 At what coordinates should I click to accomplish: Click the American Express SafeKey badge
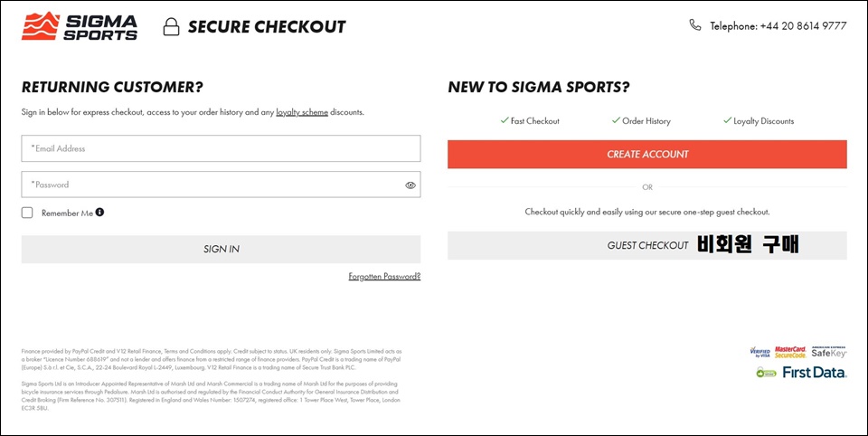pos(829,352)
